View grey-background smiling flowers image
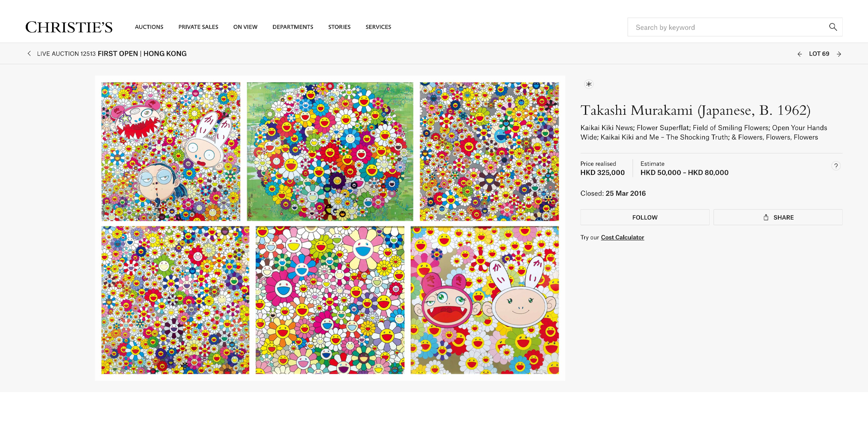This screenshot has height=427, width=868. (489, 152)
